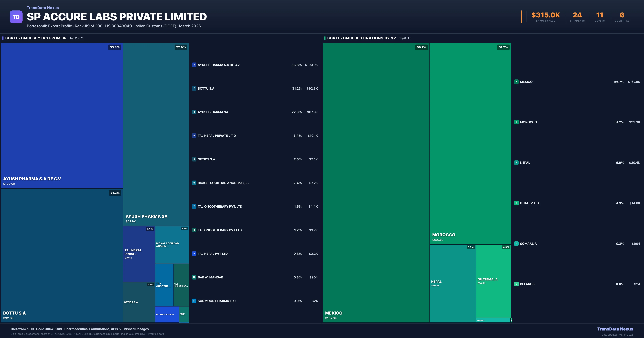Click rank badge 3 beside NEPAL
The image size is (644, 338).
point(516,163)
